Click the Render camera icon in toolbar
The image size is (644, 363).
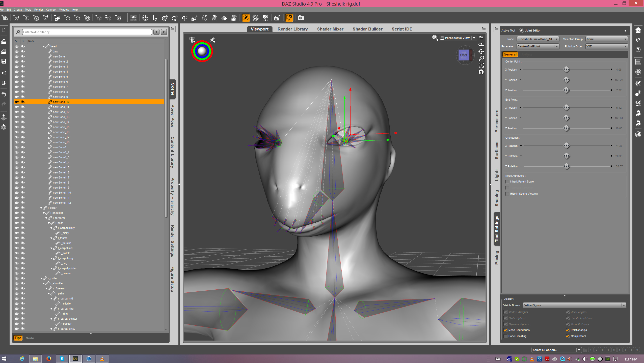(x=301, y=18)
